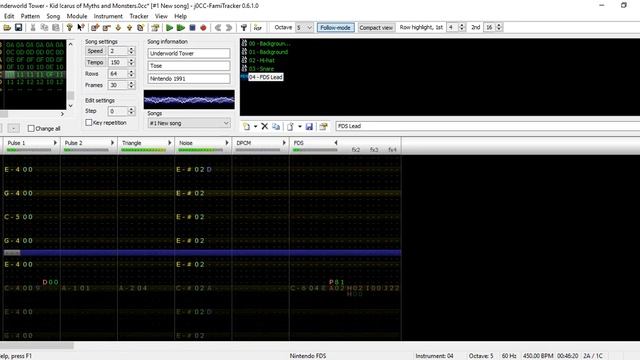This screenshot has height=360, width=640.
Task: Expand Noise effect columns arrow
Action: coord(227,143)
